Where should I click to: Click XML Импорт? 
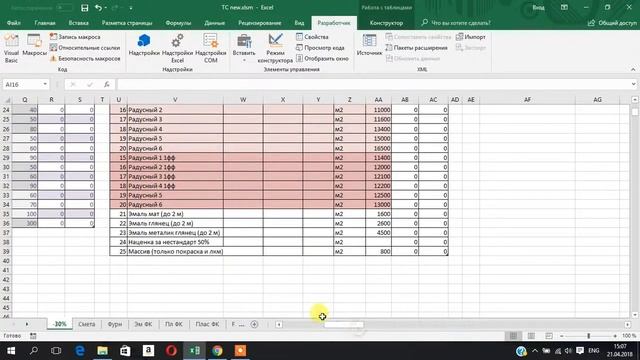[471, 37]
